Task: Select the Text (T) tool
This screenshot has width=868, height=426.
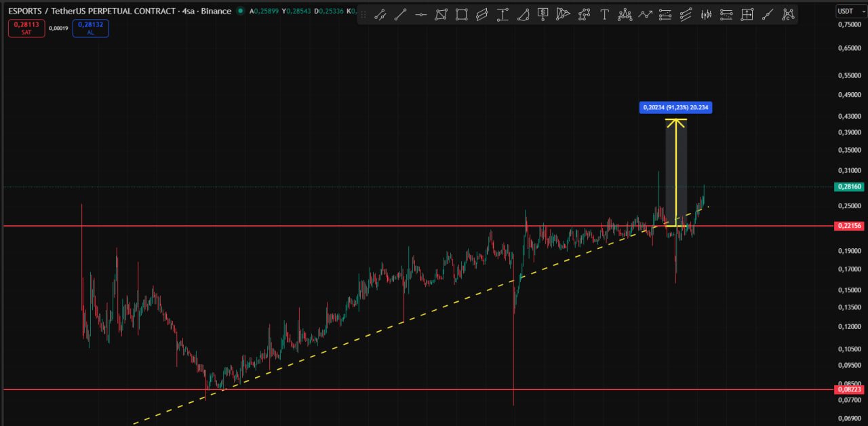Action: tap(604, 14)
